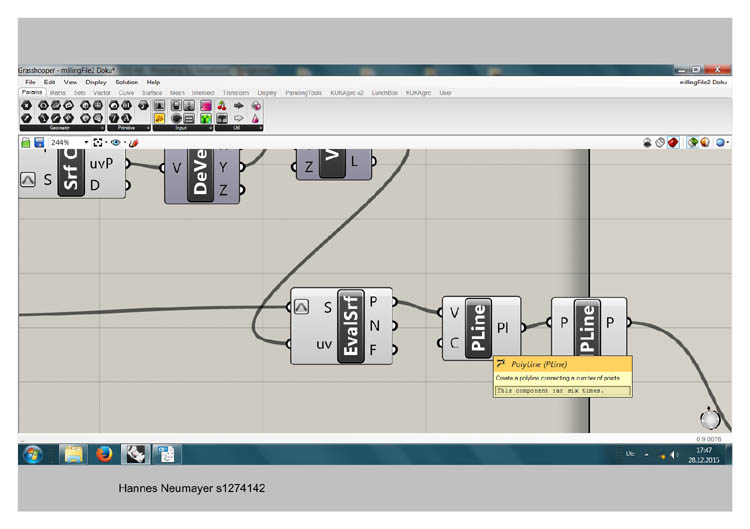Image resolution: width=750 pixels, height=529 pixels.
Task: Add the round Control Knob input icon
Action: [x=176, y=118]
